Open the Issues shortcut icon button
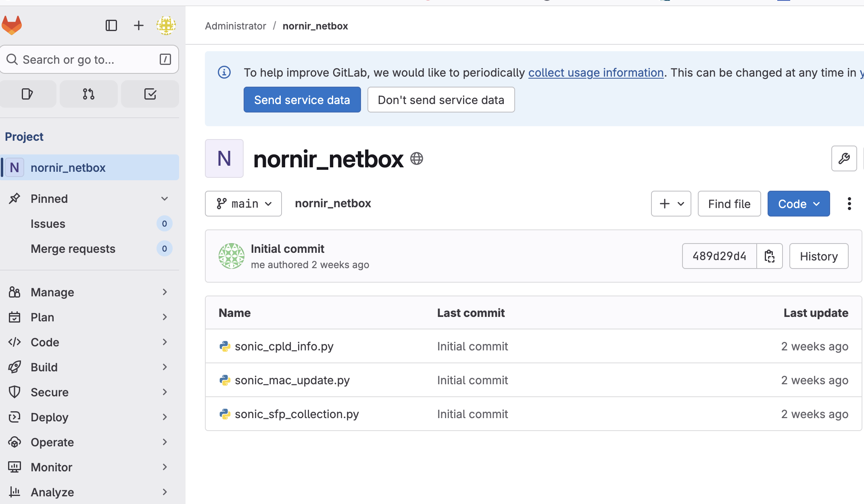The height and width of the screenshot is (504, 864). [x=27, y=94]
